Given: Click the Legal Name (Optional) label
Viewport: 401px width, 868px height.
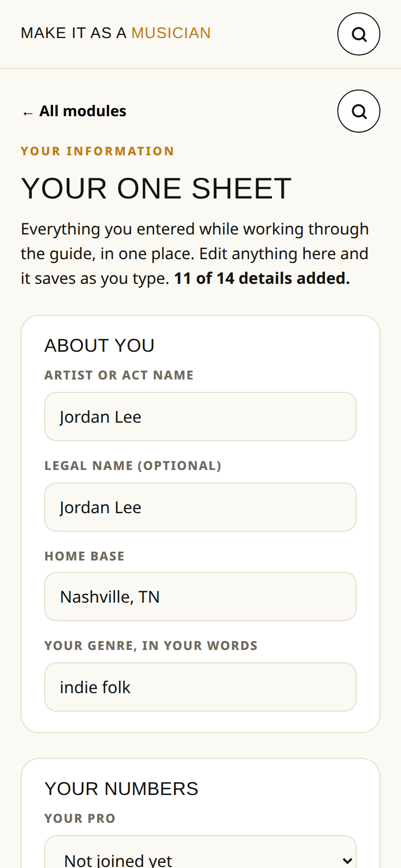Looking at the screenshot, I should pyautogui.click(x=133, y=466).
